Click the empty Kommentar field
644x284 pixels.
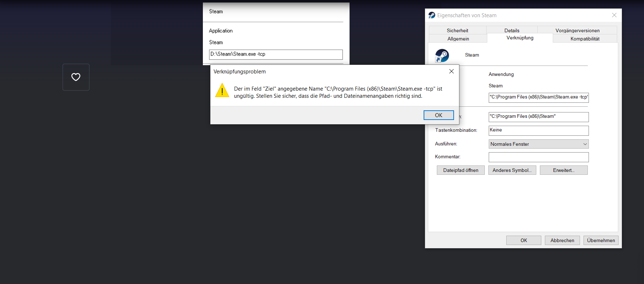pos(538,157)
